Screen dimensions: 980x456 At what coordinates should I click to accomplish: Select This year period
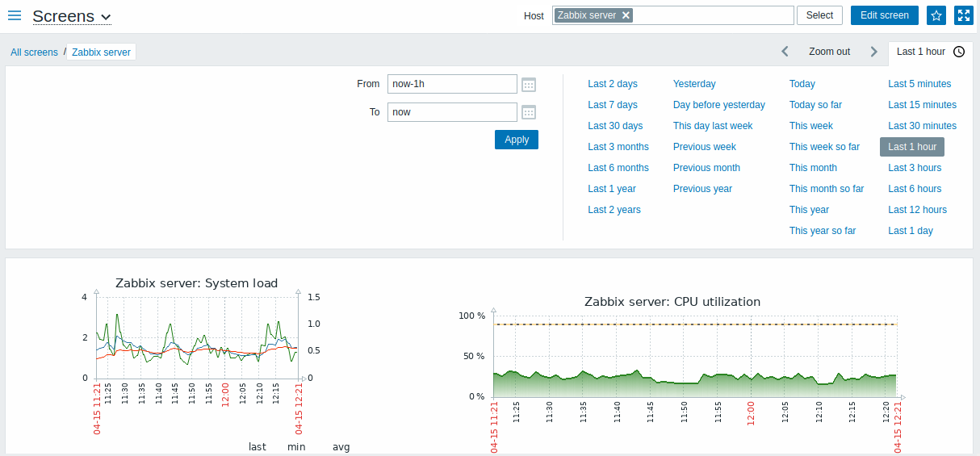click(x=809, y=210)
